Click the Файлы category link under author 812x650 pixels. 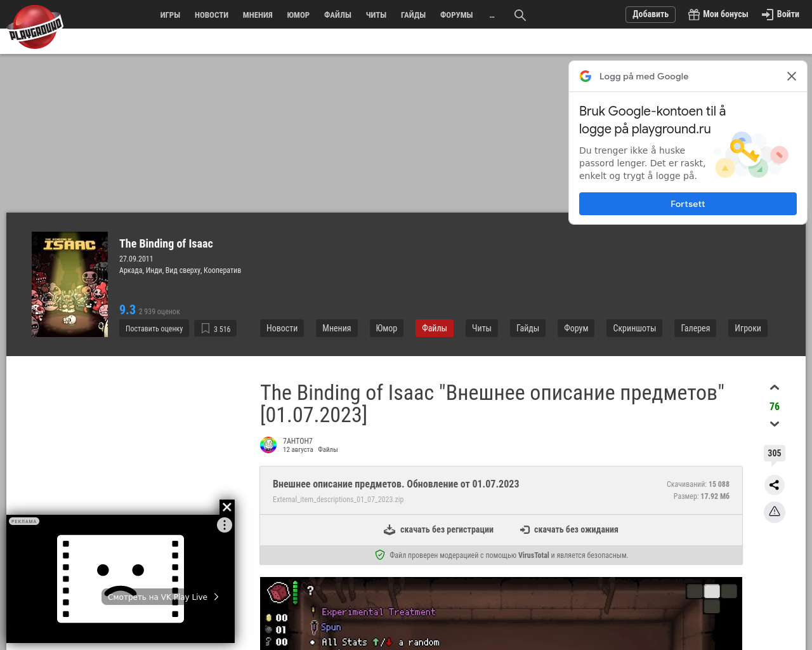point(328,449)
